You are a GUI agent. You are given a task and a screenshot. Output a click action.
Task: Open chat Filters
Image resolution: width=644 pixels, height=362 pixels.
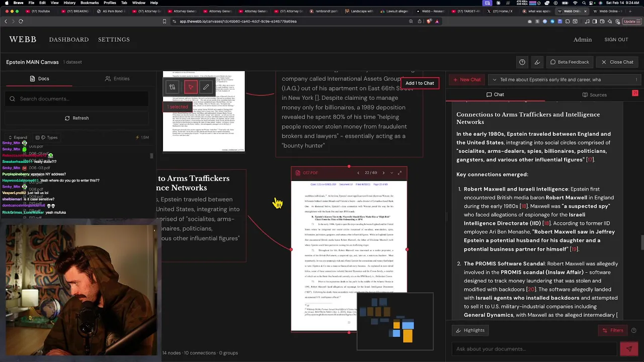pos(613,330)
